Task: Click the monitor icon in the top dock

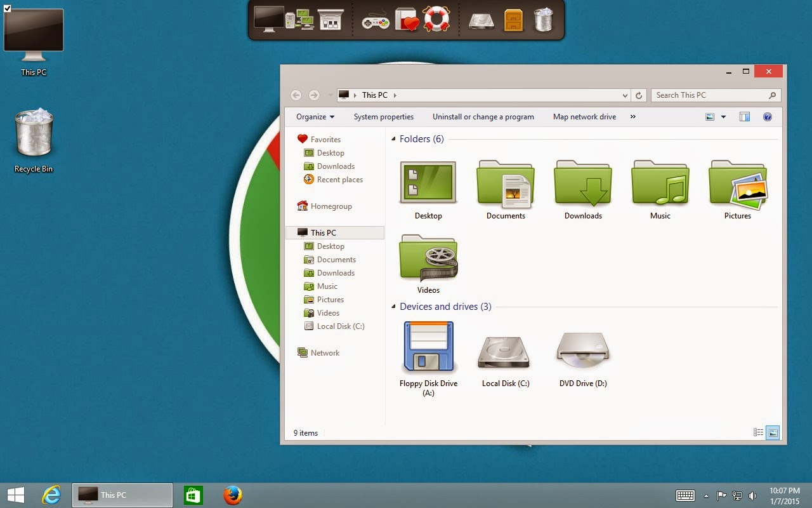Action: pyautogui.click(x=268, y=18)
